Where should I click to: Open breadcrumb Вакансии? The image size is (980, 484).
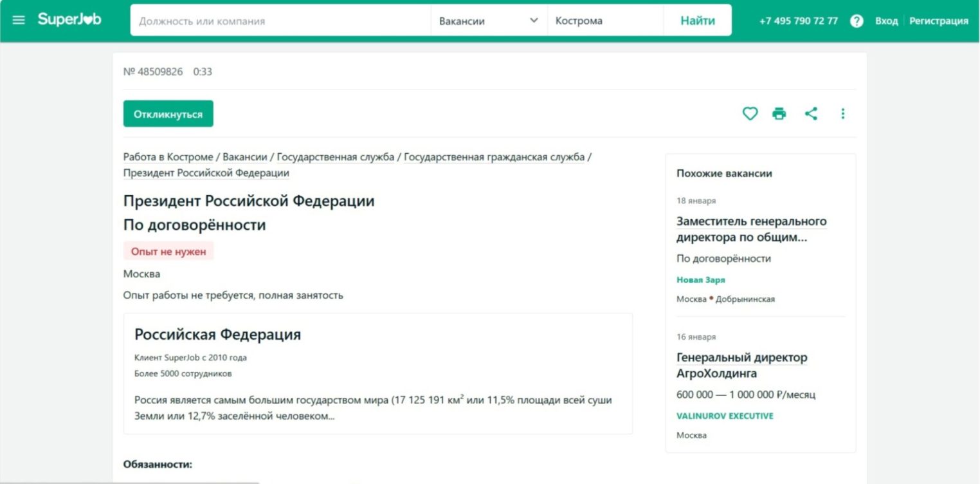(x=245, y=157)
